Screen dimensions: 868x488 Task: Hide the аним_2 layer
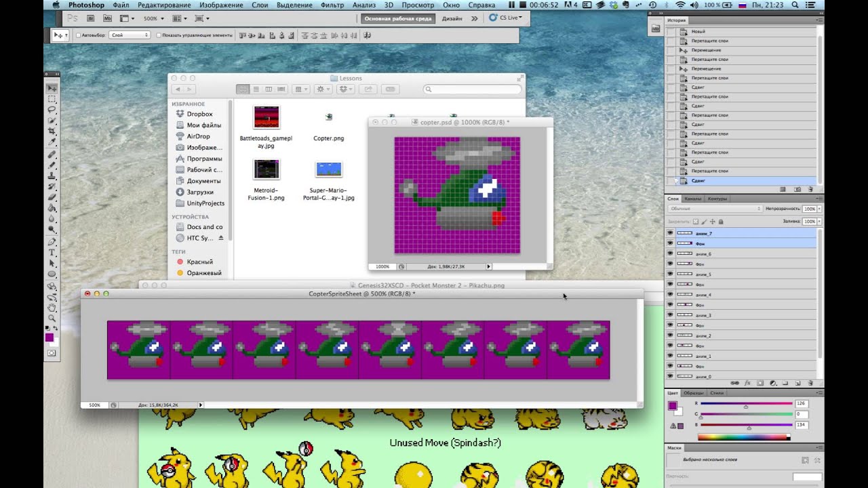pos(670,335)
